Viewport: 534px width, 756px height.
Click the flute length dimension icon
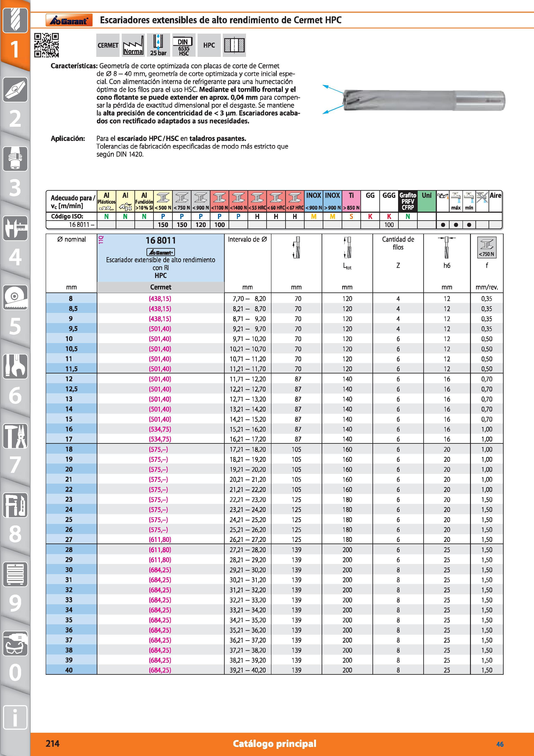(296, 247)
